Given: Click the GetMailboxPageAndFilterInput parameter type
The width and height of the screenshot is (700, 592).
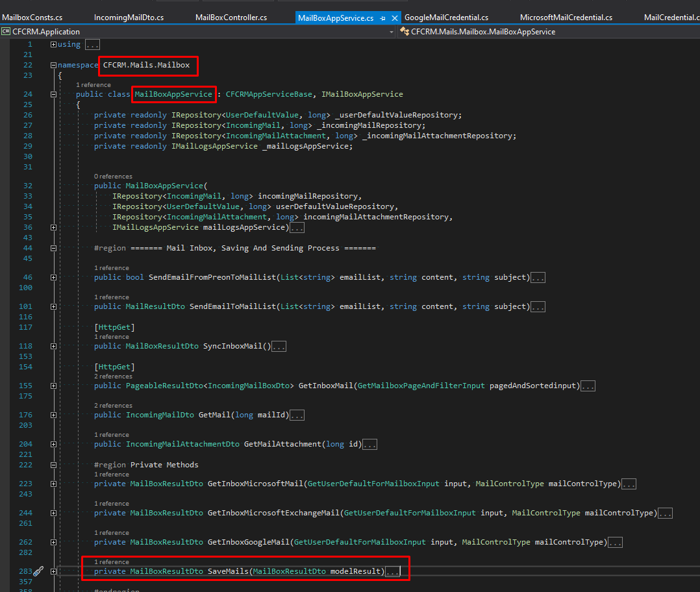Looking at the screenshot, I should pos(421,386).
